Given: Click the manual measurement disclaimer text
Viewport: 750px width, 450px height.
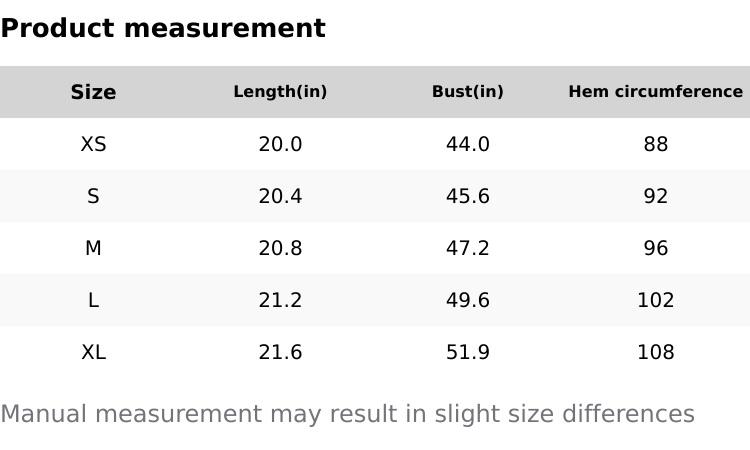Looking at the screenshot, I should tap(347, 414).
